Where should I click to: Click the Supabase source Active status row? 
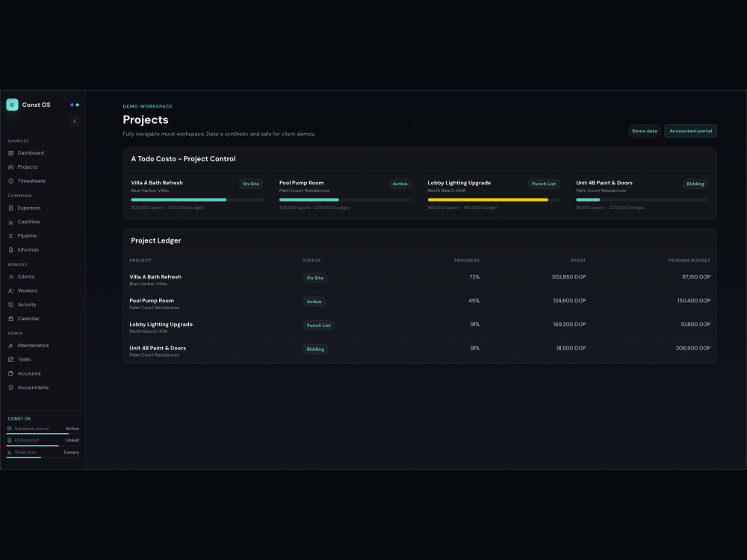pyautogui.click(x=43, y=429)
